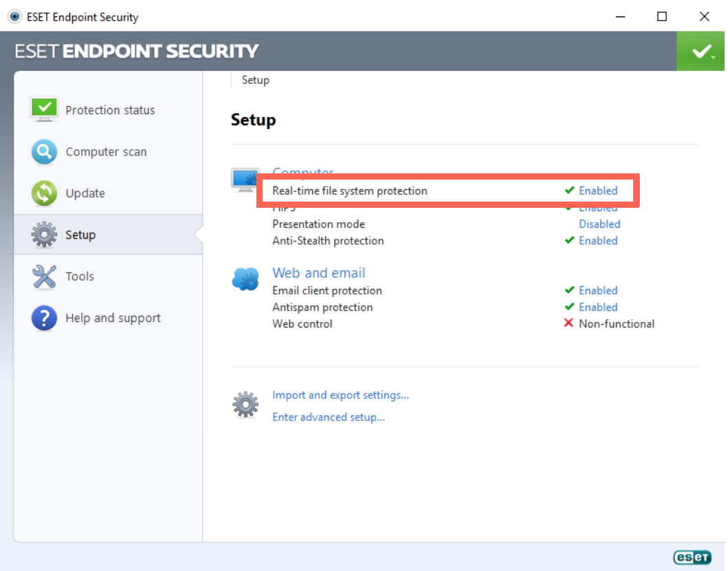728x571 pixels.
Task: Click the Web and email cloud icon
Action: (245, 279)
